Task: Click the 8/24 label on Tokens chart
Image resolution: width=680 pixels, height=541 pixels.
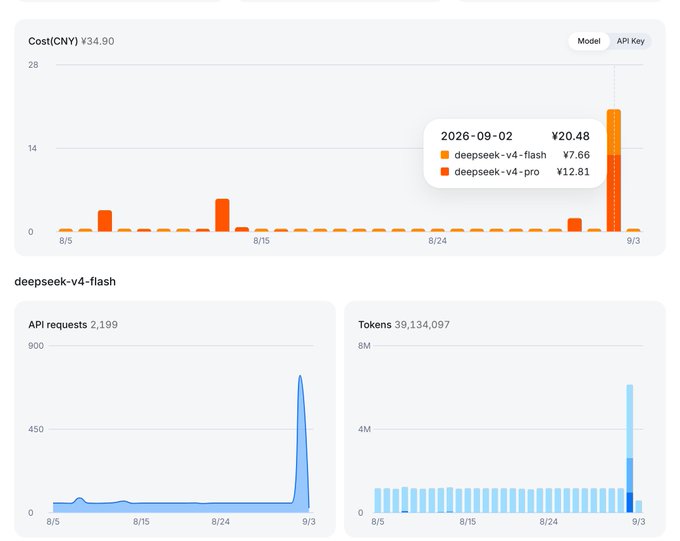Action: point(548,521)
